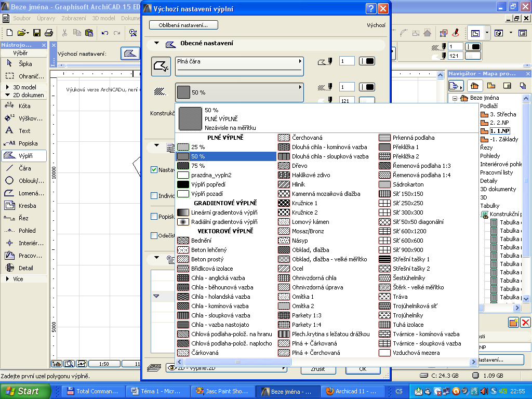Select the Výplň fill tool
The width and height of the screenshot is (532, 399).
[24, 156]
